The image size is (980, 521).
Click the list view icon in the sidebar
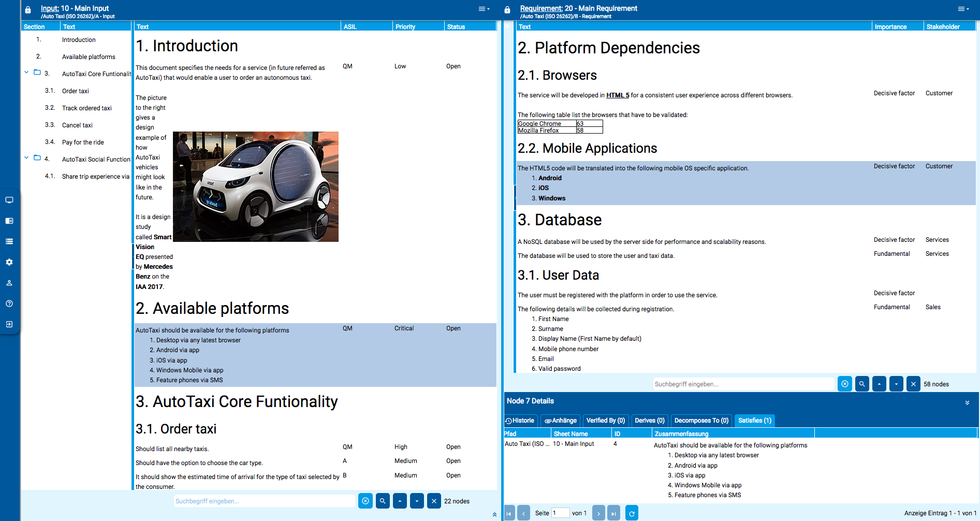[9, 241]
